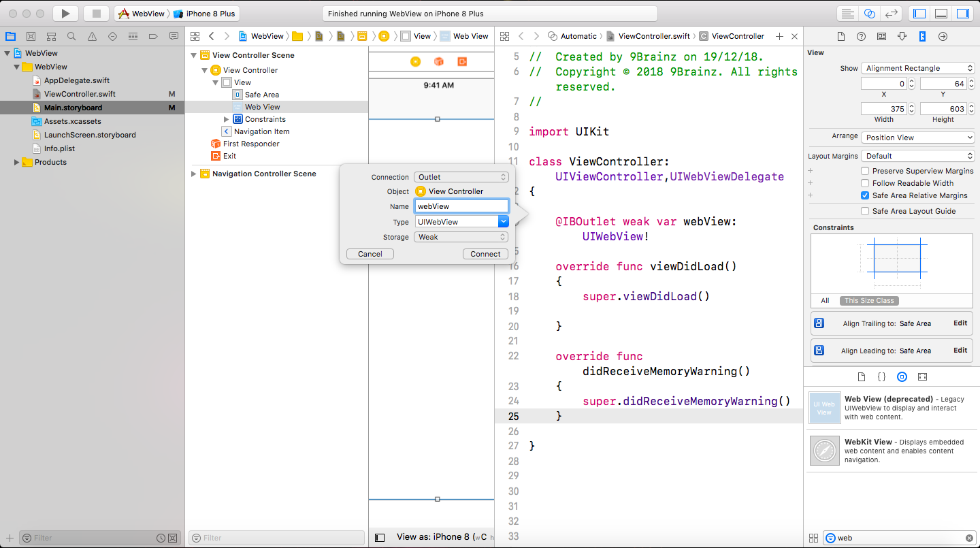The height and width of the screenshot is (548, 980).
Task: Show the object library icon
Action: (x=902, y=376)
